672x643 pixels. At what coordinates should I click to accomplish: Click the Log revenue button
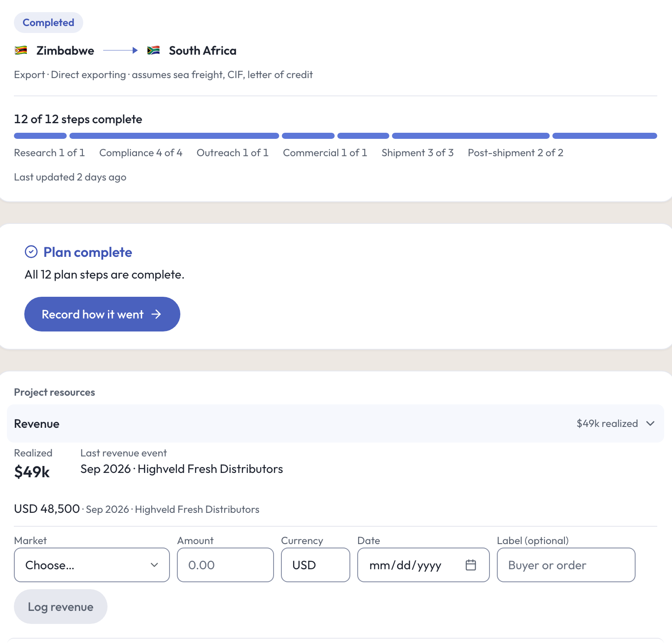(x=61, y=607)
